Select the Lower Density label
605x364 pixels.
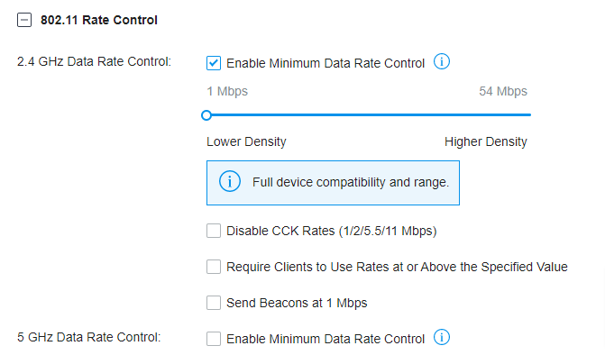246,141
